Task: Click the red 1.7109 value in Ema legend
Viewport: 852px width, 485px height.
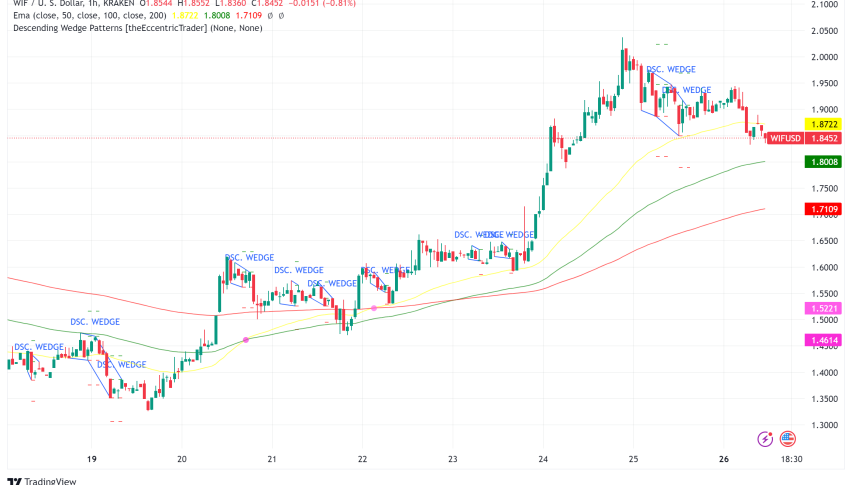Action: 248,16
